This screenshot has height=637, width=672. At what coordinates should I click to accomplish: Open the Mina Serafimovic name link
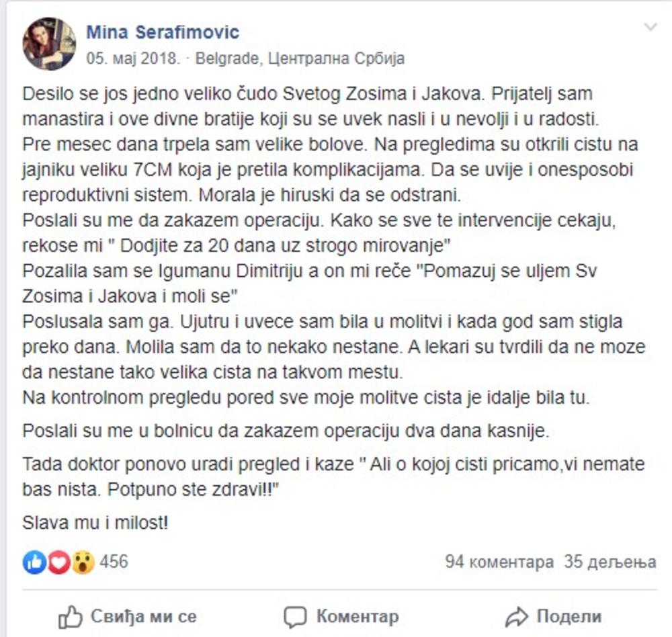pos(163,32)
